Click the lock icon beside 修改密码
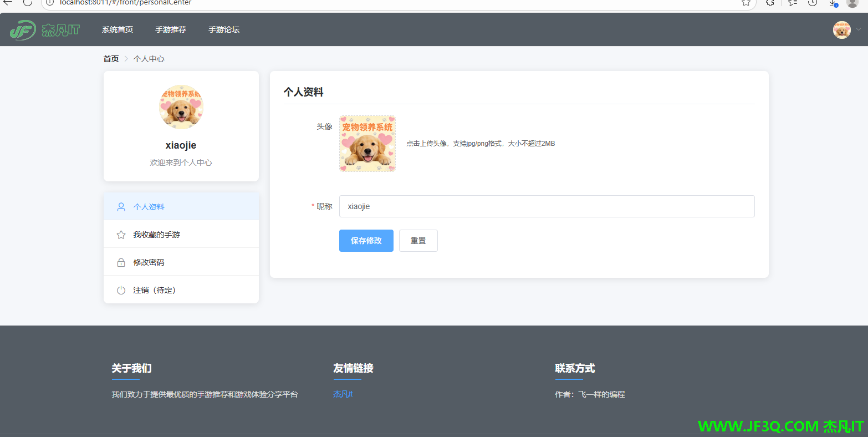The height and width of the screenshot is (437, 868). tap(121, 262)
